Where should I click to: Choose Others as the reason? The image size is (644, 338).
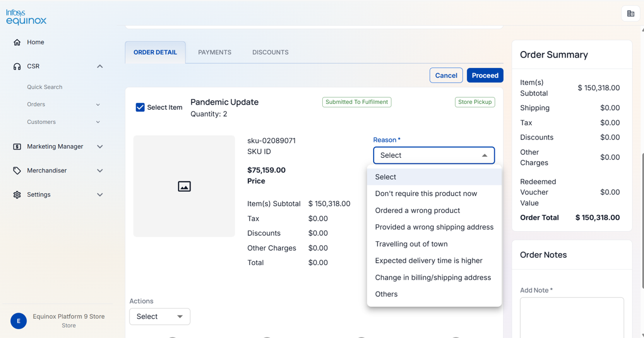click(x=434, y=294)
